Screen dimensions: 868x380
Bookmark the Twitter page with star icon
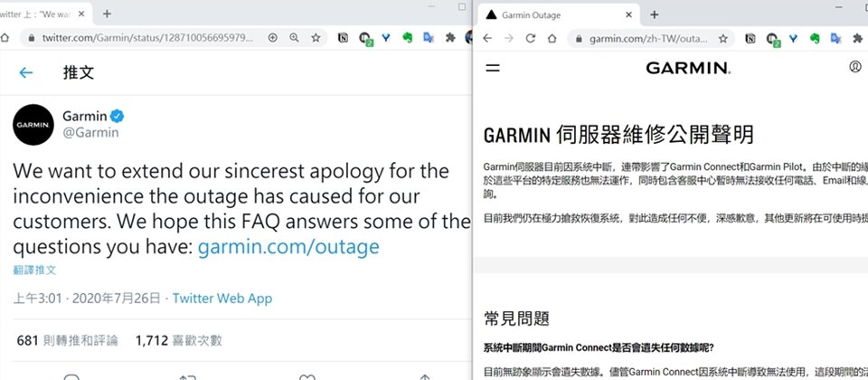pos(316,38)
